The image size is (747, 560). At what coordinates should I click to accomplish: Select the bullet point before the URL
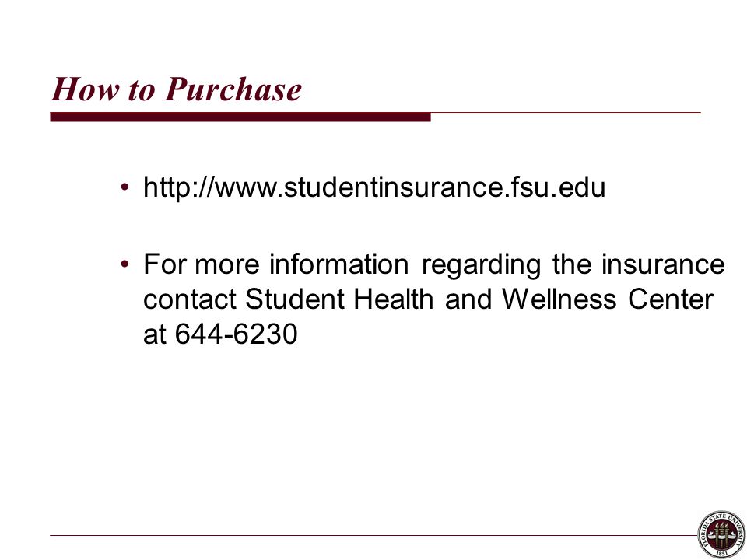point(124,187)
